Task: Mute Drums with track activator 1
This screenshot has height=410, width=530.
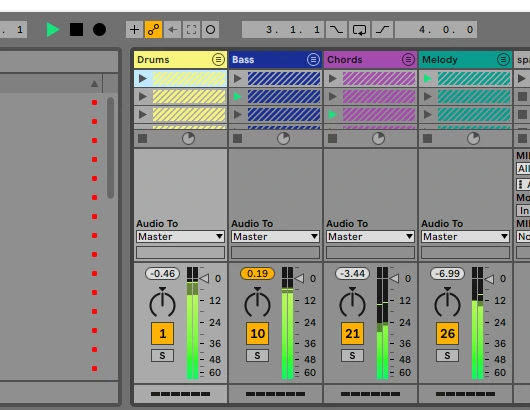Action: 162,334
